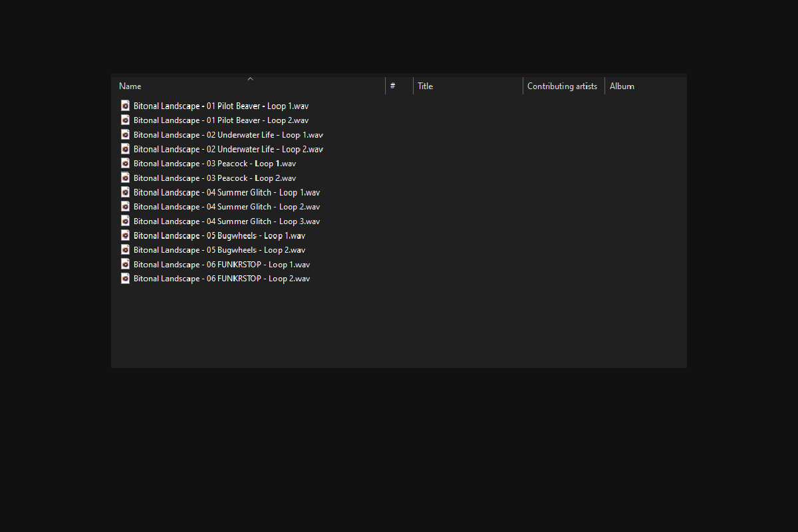Click the file icon of Peacock Loop 1.wav
The image size is (798, 532).
click(125, 164)
